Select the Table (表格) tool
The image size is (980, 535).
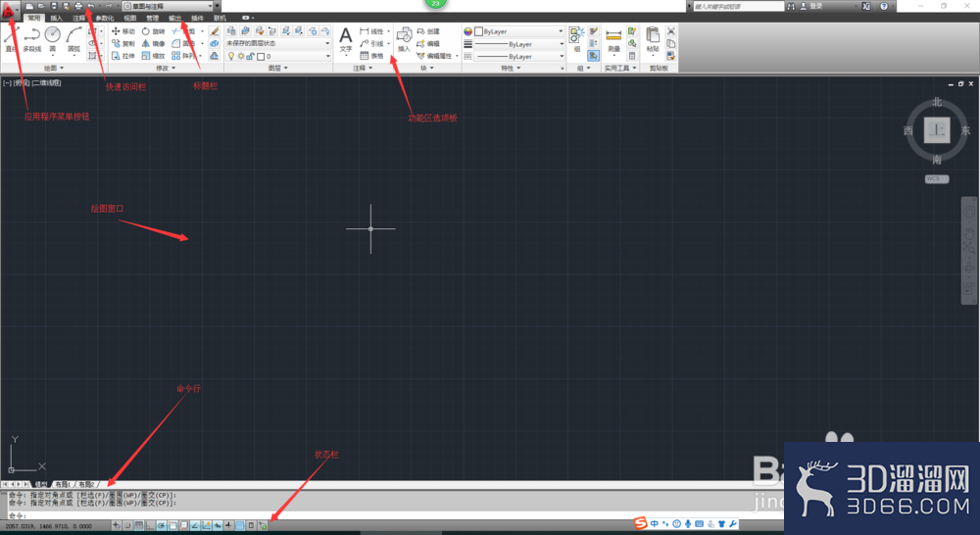pos(371,56)
